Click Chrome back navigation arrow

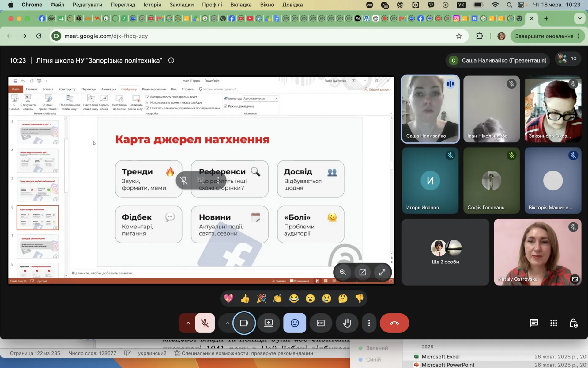(9, 36)
